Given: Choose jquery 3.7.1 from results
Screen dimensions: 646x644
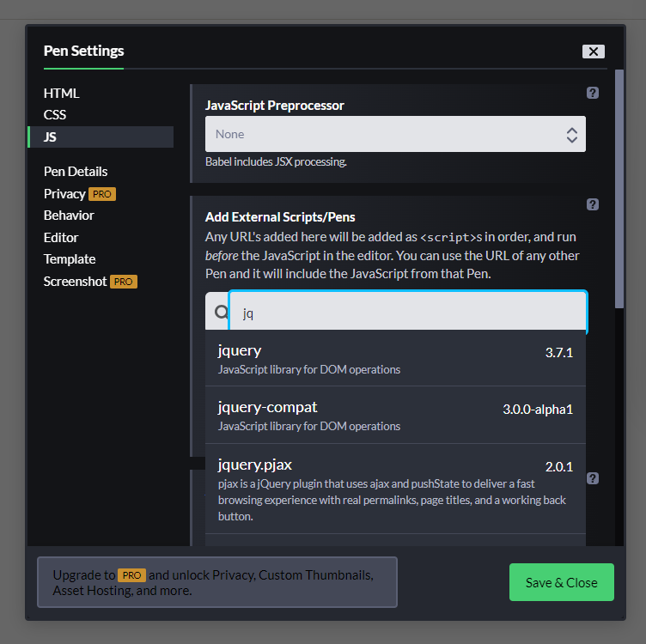Looking at the screenshot, I should point(395,358).
